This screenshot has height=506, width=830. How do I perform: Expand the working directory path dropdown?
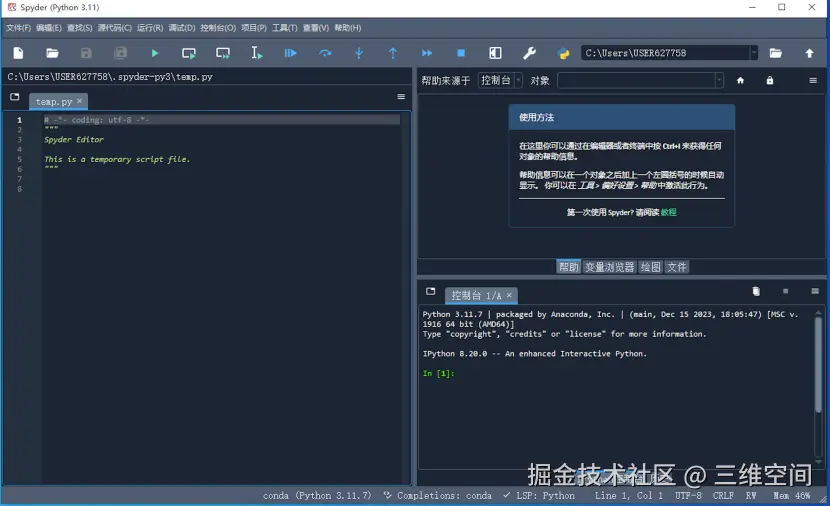point(753,53)
